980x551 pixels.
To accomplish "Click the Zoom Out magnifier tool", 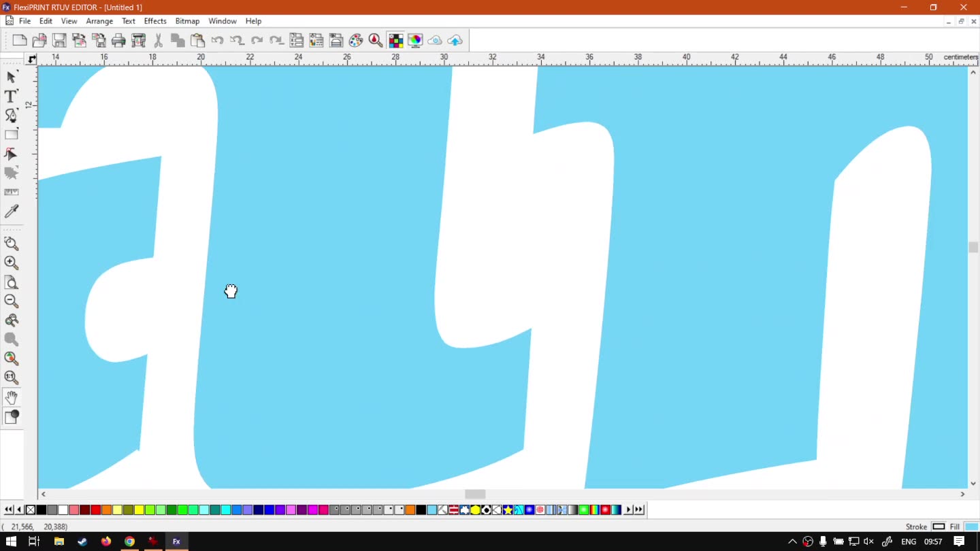I will (11, 301).
